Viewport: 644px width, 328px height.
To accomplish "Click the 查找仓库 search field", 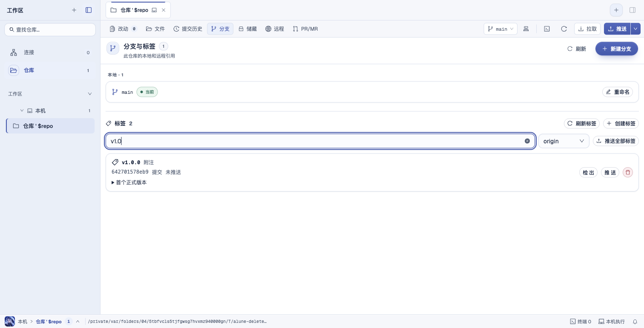I will coord(50,29).
